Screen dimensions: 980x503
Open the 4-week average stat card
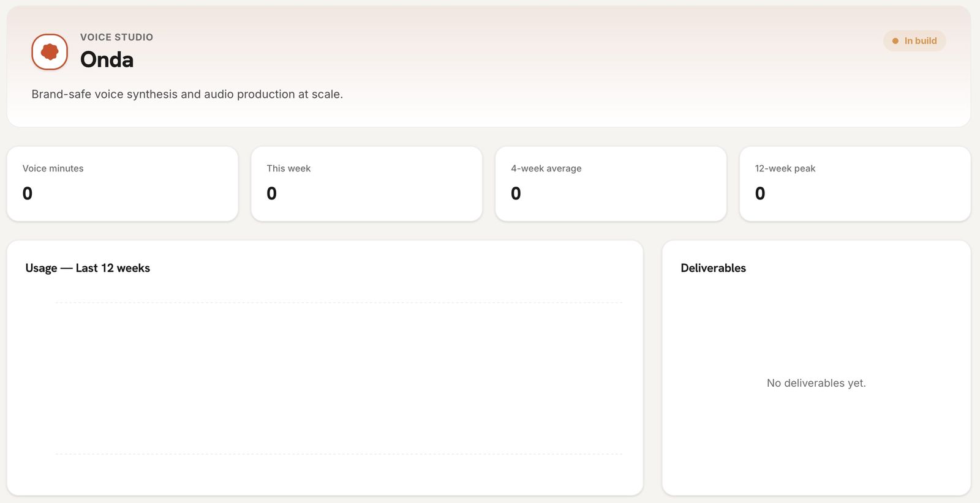point(611,184)
